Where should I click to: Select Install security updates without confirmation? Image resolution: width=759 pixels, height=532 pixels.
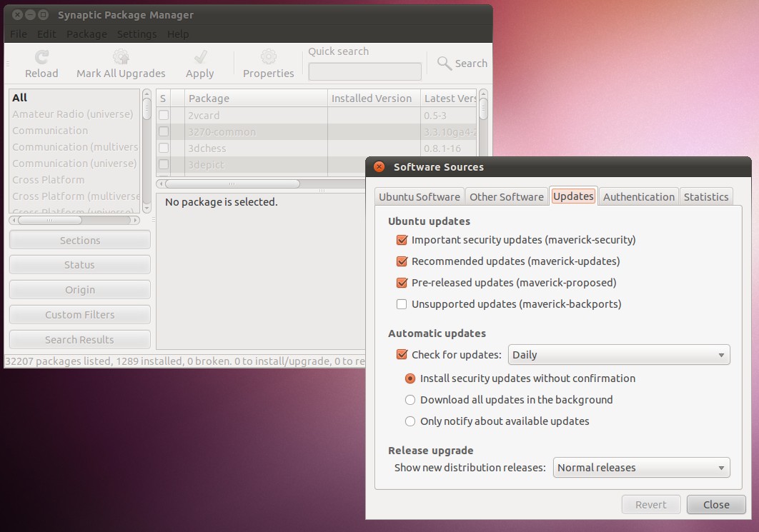(x=410, y=378)
